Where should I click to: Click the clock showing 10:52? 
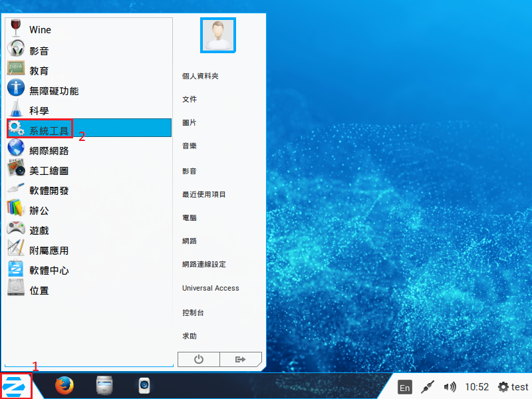(x=477, y=387)
